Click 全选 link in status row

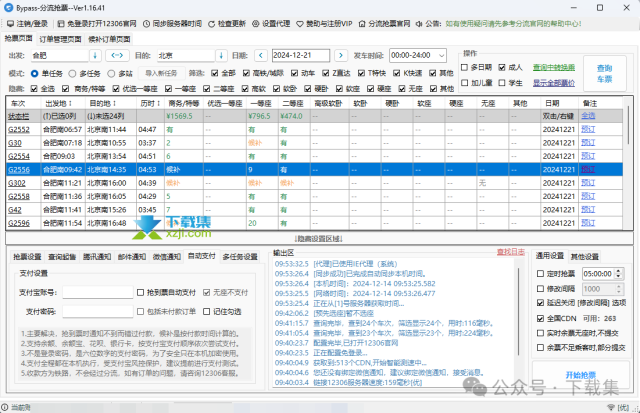coord(588,116)
